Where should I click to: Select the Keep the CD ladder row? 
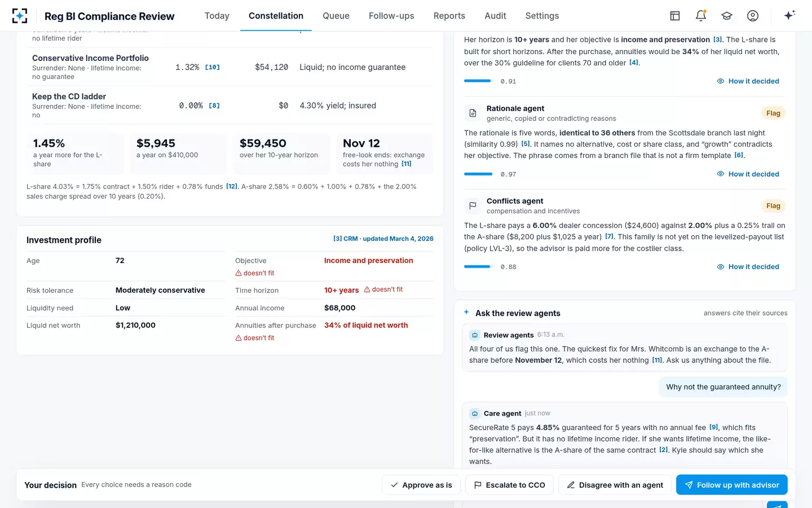pyautogui.click(x=230, y=106)
